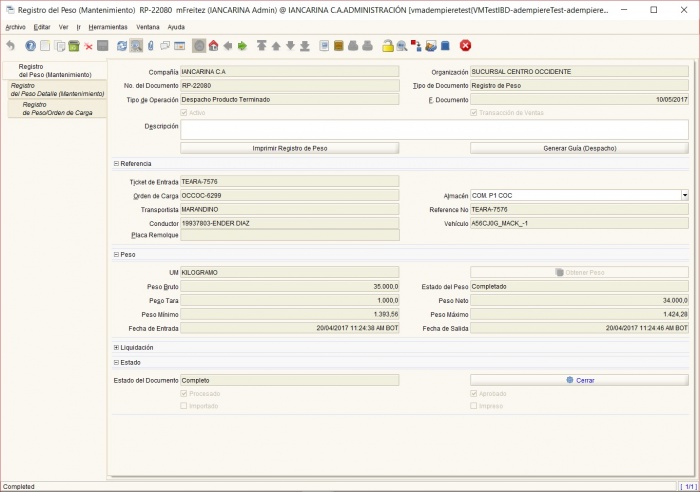
Task: Open the Report icon in toolbar
Action: (x=325, y=46)
